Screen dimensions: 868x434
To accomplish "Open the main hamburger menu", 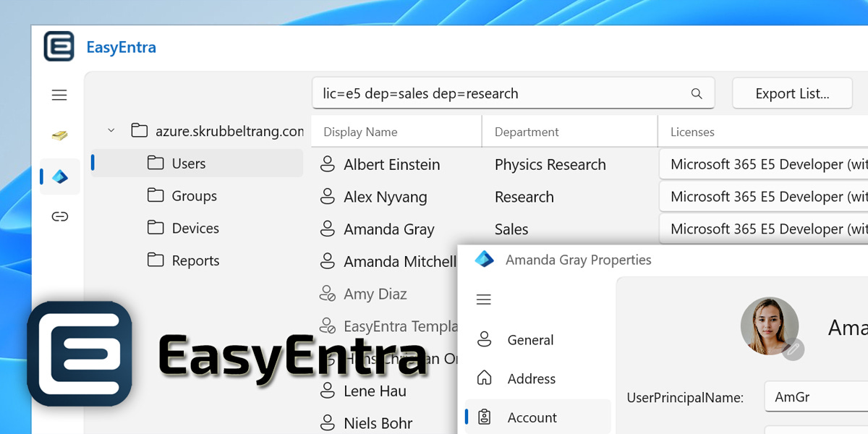I will tap(59, 95).
